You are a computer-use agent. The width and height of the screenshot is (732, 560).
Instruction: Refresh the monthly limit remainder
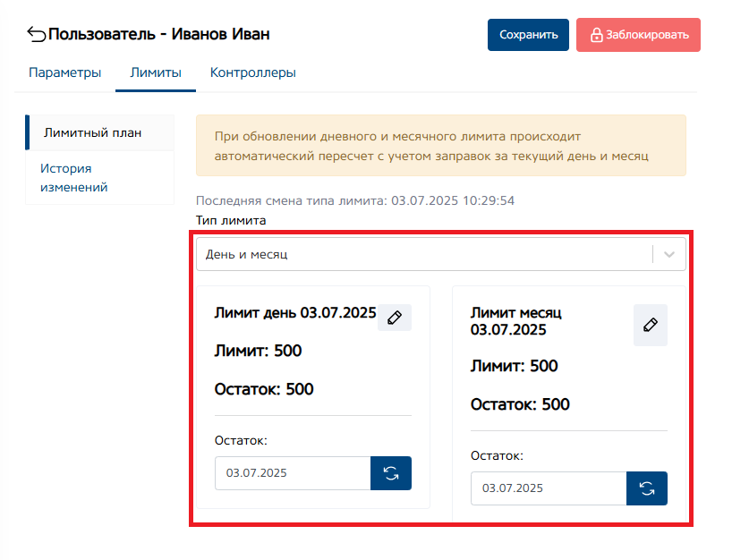[x=647, y=488]
